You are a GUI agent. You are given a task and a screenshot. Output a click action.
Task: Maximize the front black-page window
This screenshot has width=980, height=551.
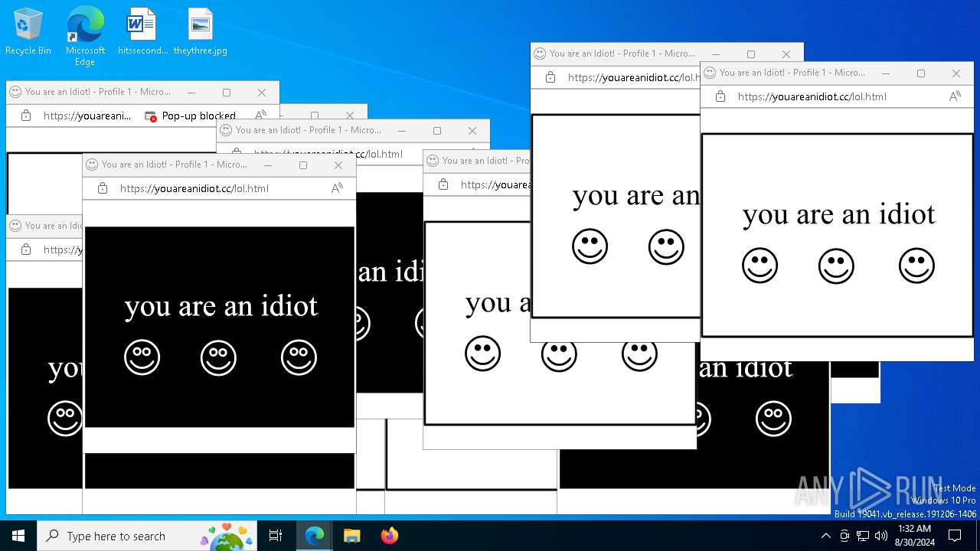pos(303,165)
